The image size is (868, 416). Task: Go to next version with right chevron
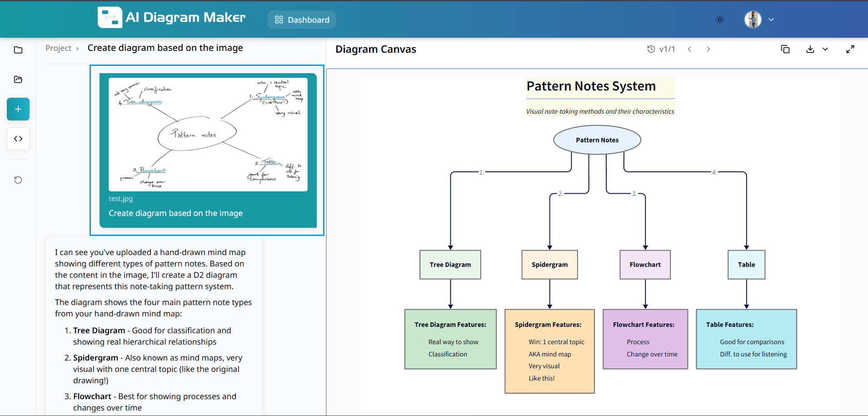point(708,49)
